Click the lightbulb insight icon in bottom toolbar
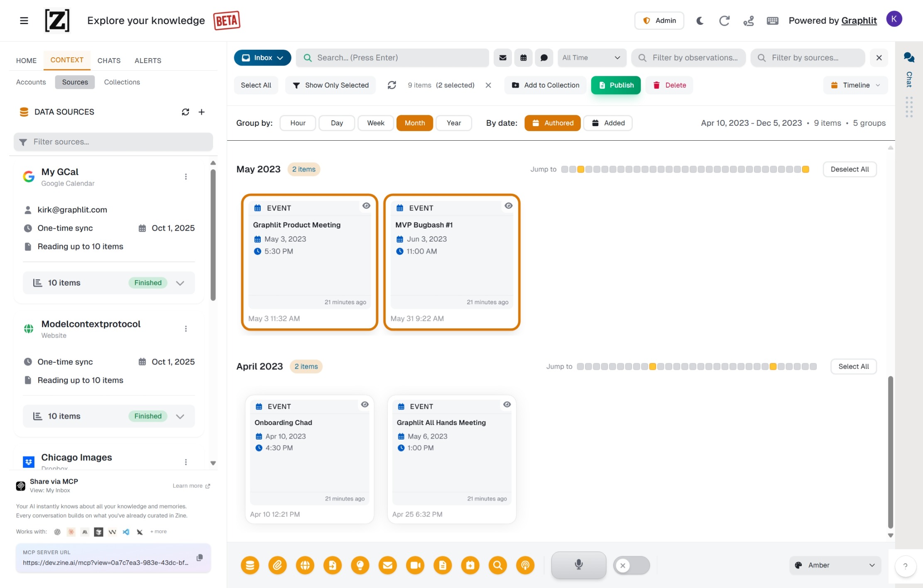The width and height of the screenshot is (923, 588). tap(360, 565)
